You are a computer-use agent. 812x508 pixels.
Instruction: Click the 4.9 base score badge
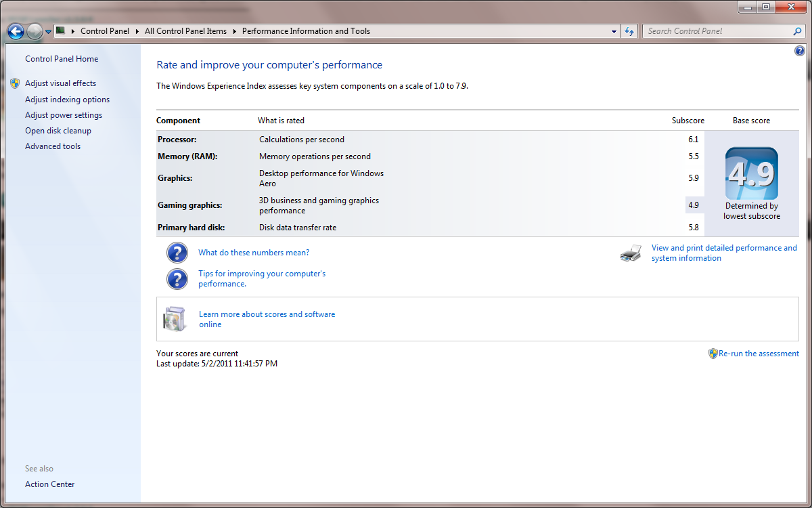[751, 174]
